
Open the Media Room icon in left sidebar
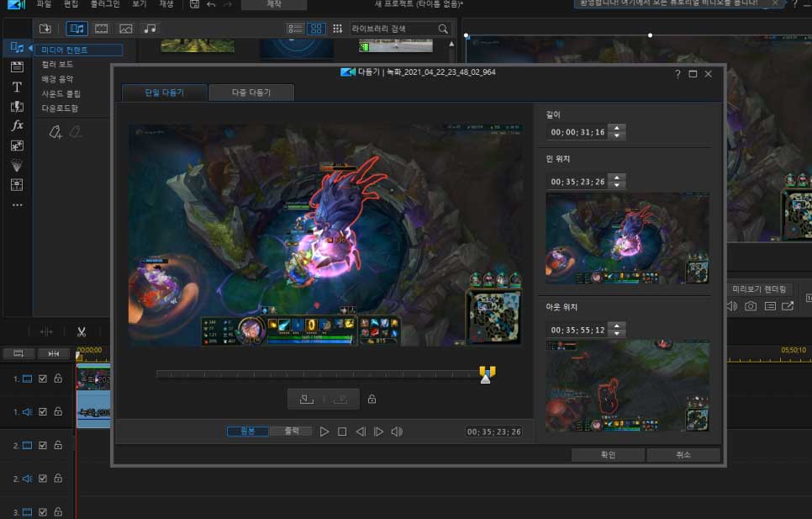(x=17, y=48)
